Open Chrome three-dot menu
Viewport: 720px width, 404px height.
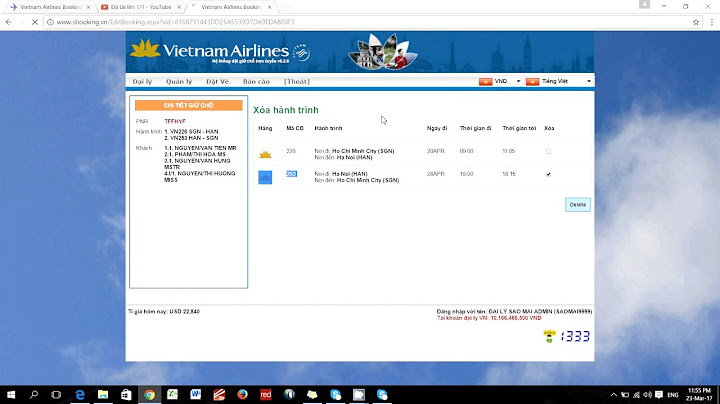tap(712, 22)
